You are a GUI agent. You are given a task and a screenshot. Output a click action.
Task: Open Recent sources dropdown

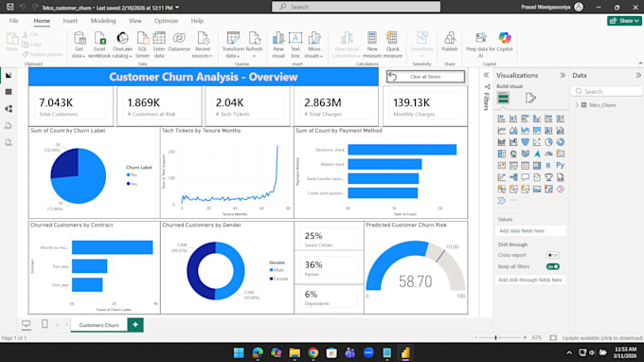pos(202,45)
